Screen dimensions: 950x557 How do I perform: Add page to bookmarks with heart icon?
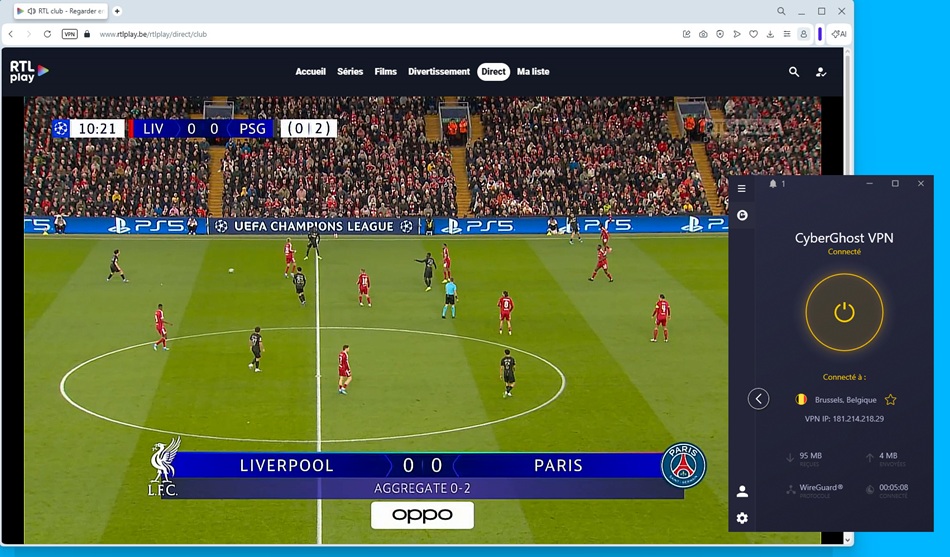[753, 34]
